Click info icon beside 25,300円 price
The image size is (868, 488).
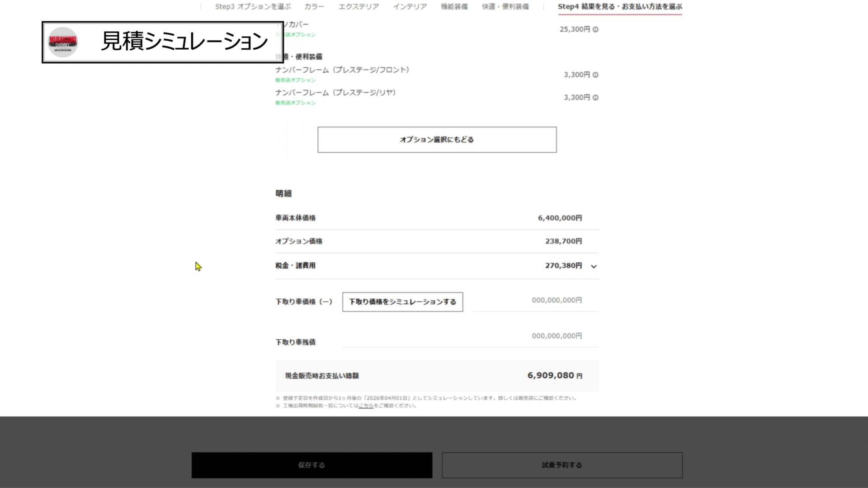[x=595, y=29]
